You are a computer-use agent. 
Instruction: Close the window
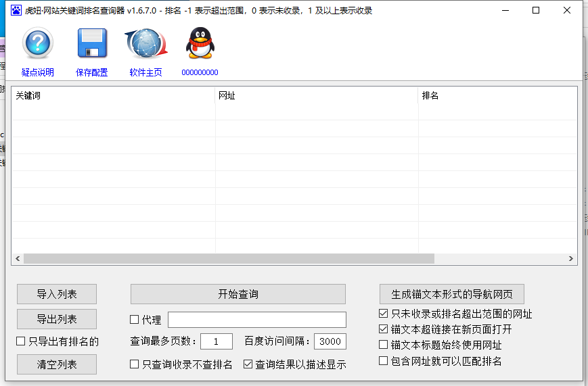pos(566,10)
